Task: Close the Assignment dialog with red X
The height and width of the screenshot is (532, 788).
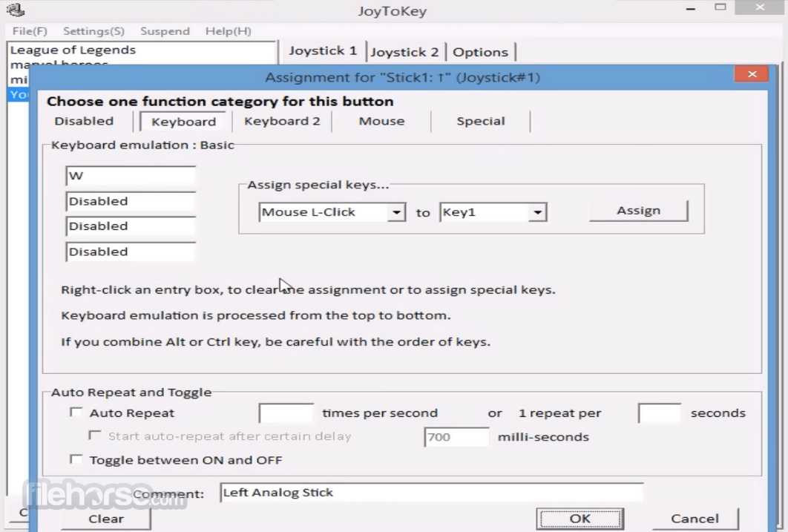Action: point(752,74)
